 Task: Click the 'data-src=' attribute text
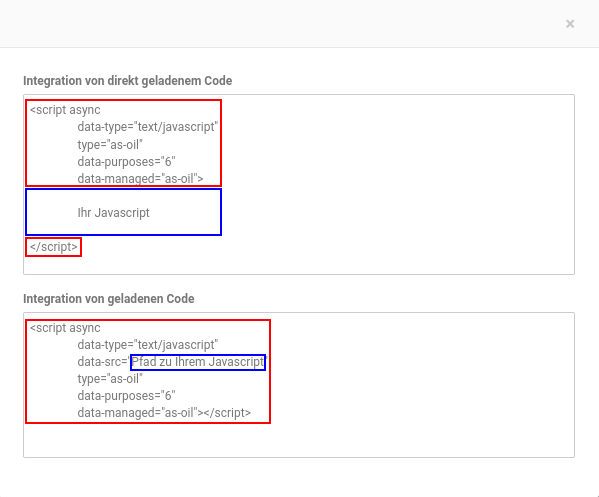coord(102,362)
